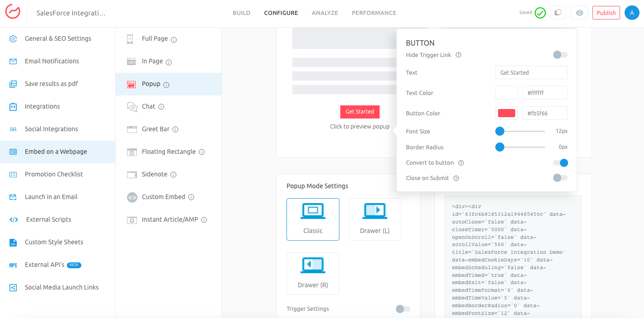Image resolution: width=644 pixels, height=318 pixels.
Task: Click the Hide Trigger Link help icon
Action: click(x=458, y=55)
